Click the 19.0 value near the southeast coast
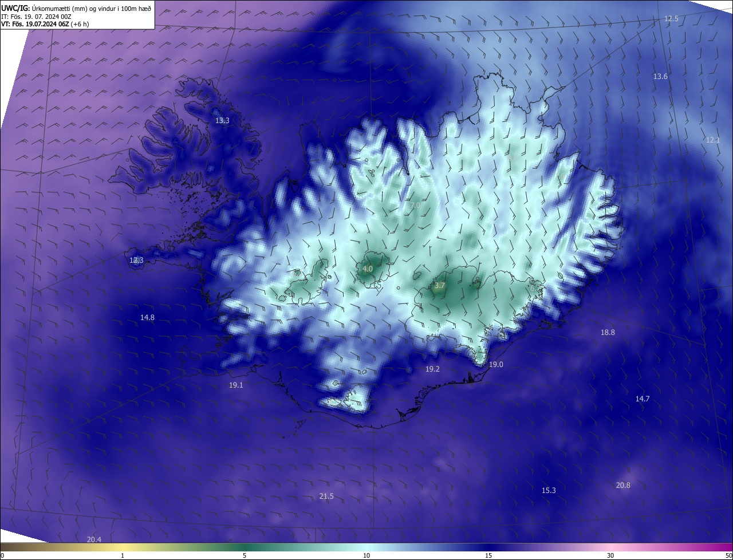Image resolution: width=733 pixels, height=560 pixels. point(496,365)
